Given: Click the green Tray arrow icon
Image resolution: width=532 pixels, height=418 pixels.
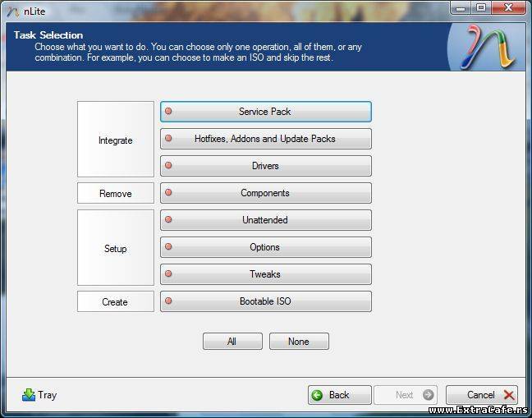Looking at the screenshot, I should pos(29,395).
